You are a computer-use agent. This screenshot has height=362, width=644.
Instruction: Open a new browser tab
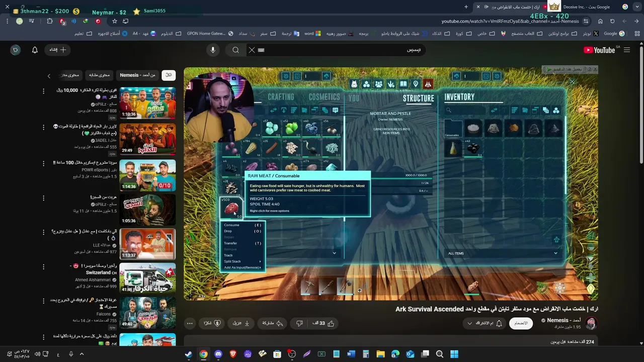(x=466, y=7)
